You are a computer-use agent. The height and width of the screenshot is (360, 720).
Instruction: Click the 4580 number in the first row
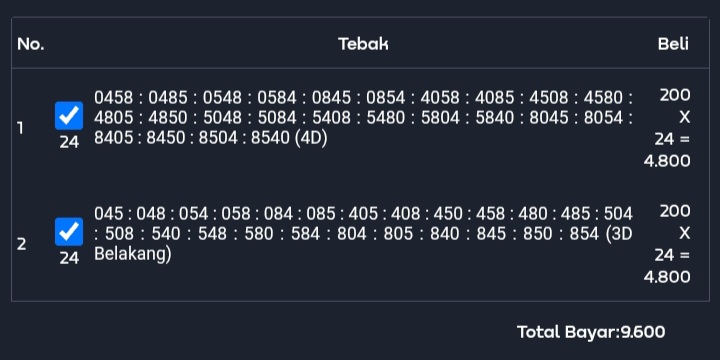coord(603,98)
